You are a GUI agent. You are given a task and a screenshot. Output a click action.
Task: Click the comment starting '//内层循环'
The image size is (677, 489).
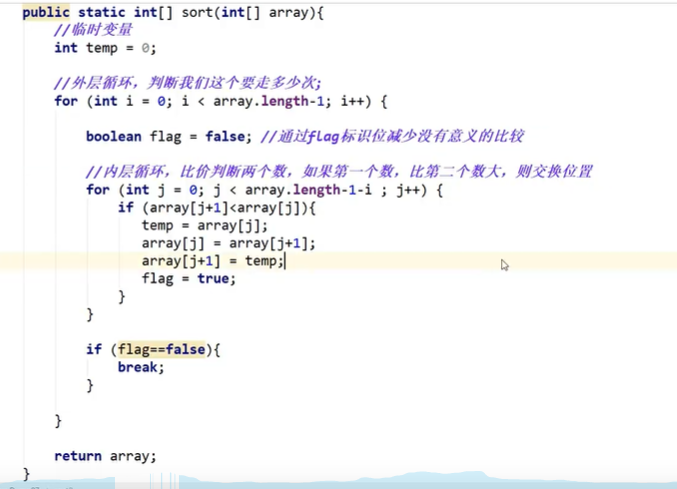pyautogui.click(x=339, y=172)
